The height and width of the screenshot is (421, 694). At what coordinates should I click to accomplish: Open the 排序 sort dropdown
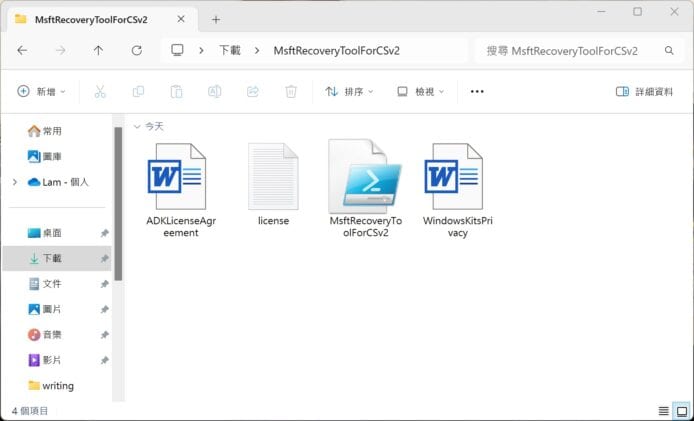point(349,92)
